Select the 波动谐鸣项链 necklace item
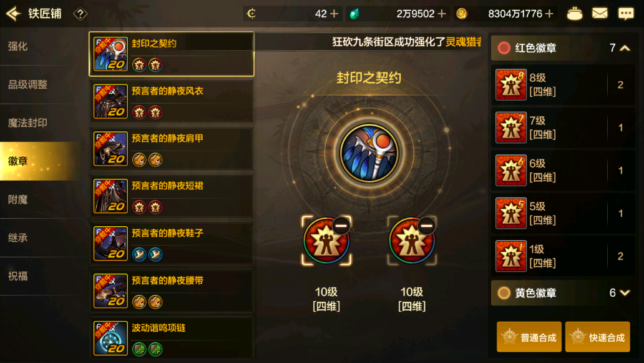This screenshot has height=363, width=644. click(172, 338)
